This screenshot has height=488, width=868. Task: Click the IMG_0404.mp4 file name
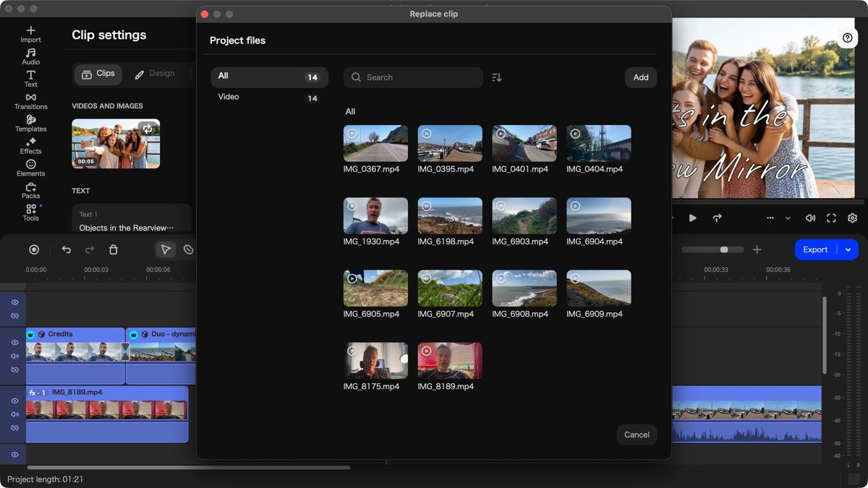pyautogui.click(x=595, y=169)
